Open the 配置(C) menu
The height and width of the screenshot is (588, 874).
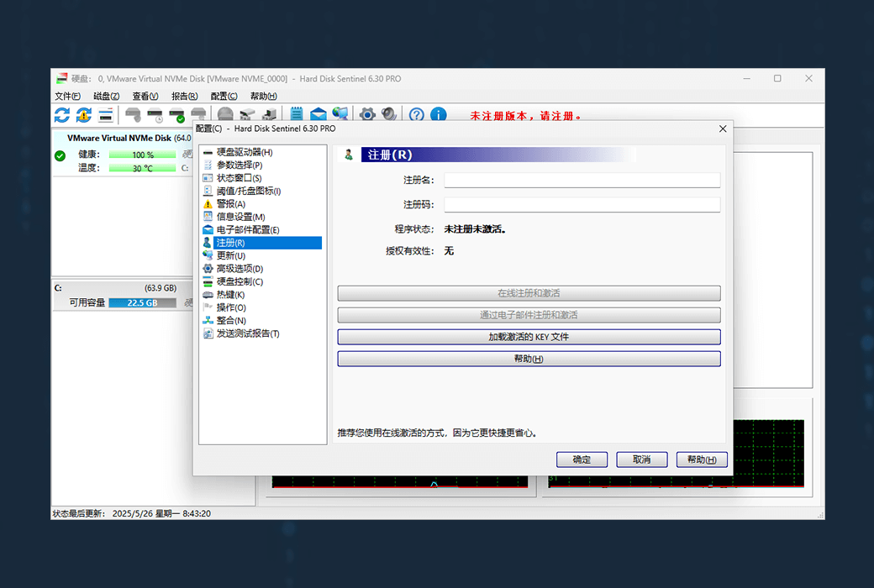[x=224, y=96]
